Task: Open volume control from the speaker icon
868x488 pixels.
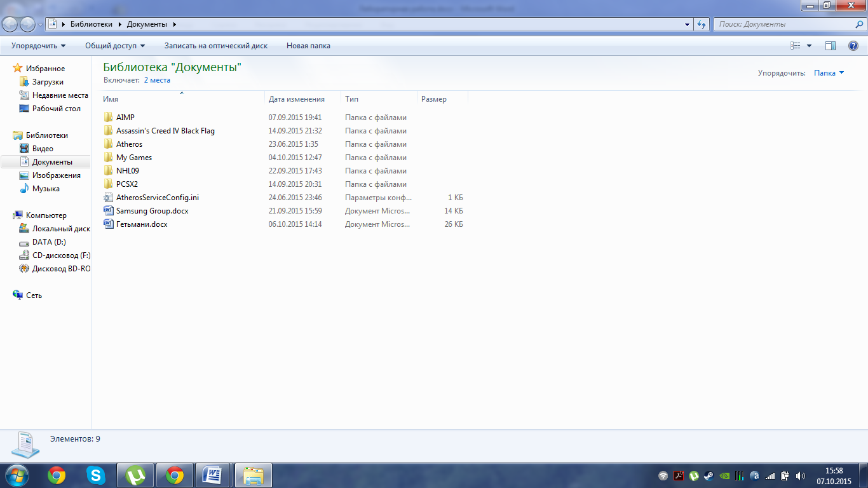Action: click(800, 475)
